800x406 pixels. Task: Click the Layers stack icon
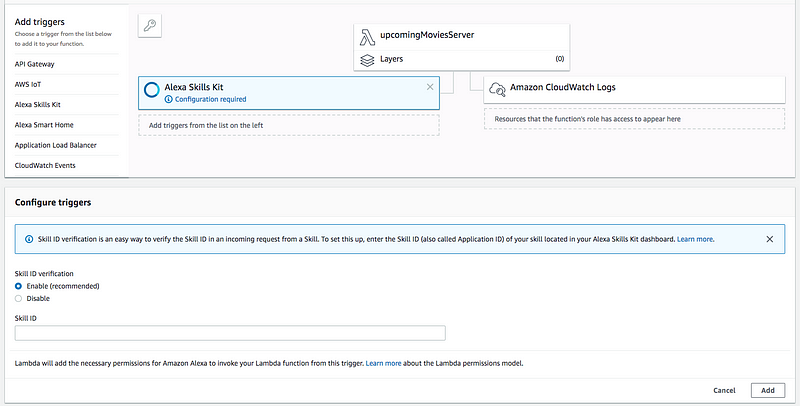click(x=367, y=60)
